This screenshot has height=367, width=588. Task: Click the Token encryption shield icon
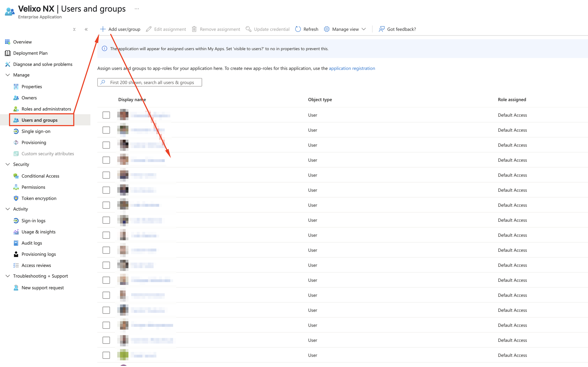[x=16, y=198]
